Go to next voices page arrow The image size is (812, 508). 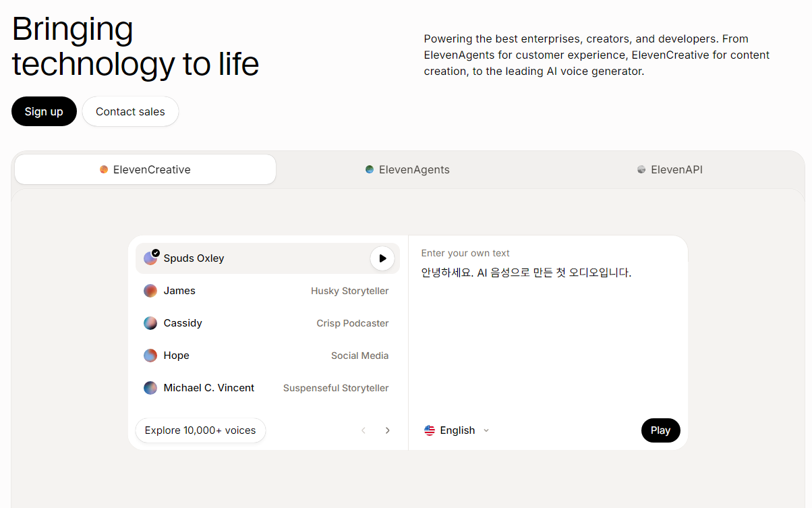[x=387, y=430]
